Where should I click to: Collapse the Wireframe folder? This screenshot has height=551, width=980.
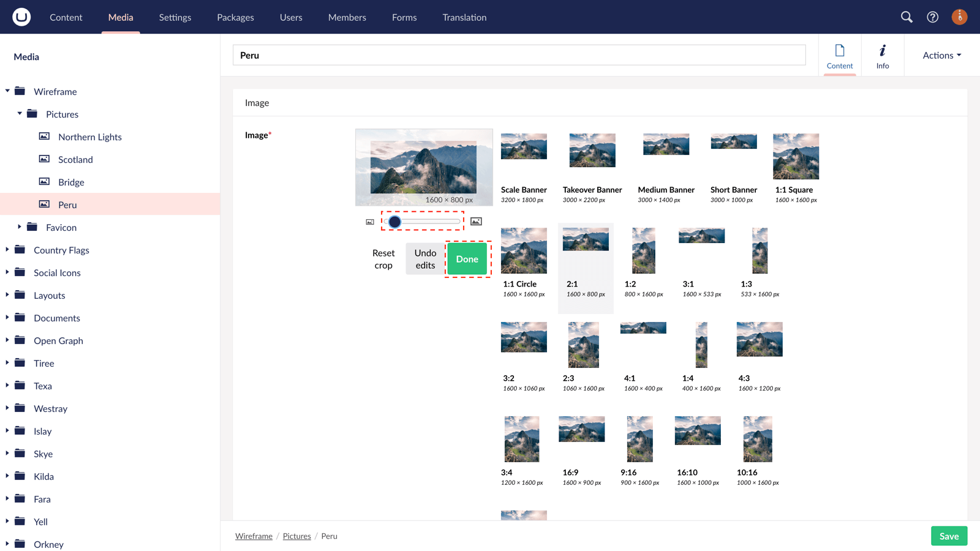pos(6,91)
